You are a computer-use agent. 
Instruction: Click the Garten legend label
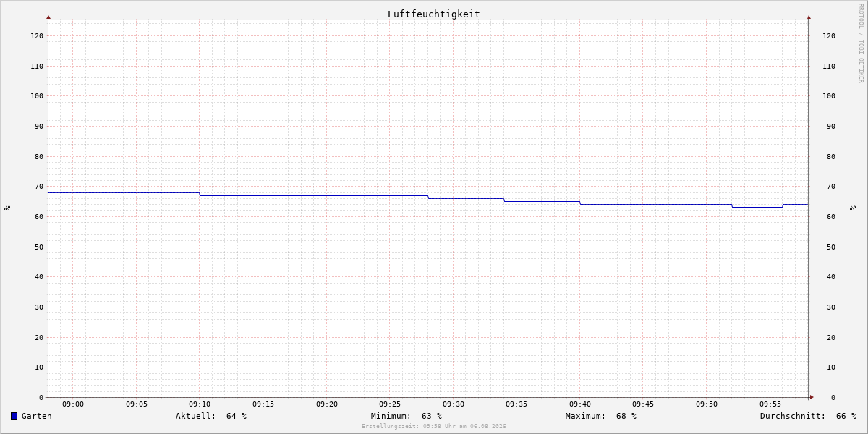[36, 416]
